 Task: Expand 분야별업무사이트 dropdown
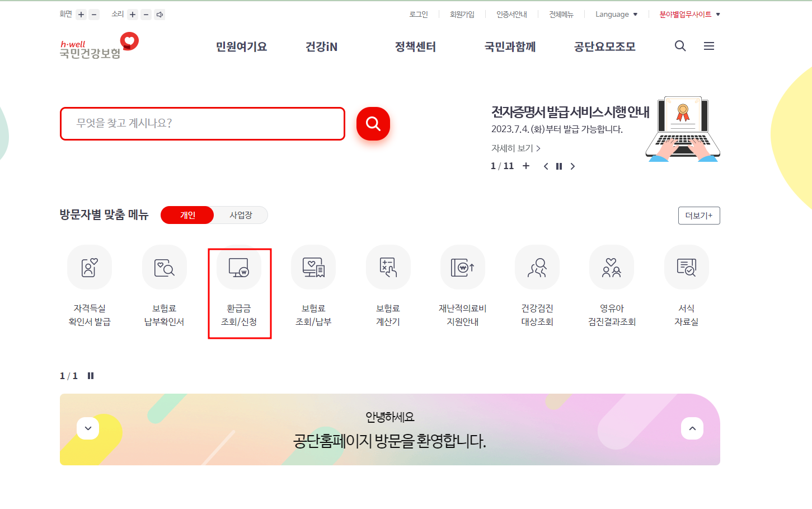click(x=689, y=15)
